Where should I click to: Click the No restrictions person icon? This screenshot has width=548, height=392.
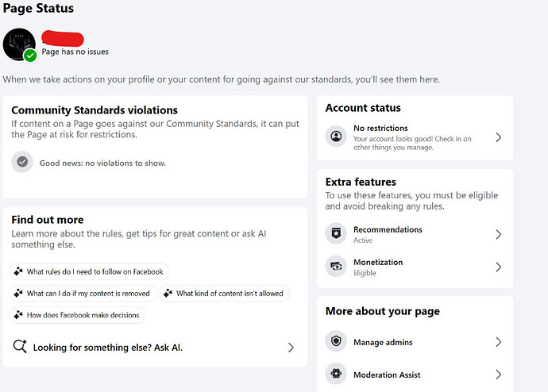point(336,137)
